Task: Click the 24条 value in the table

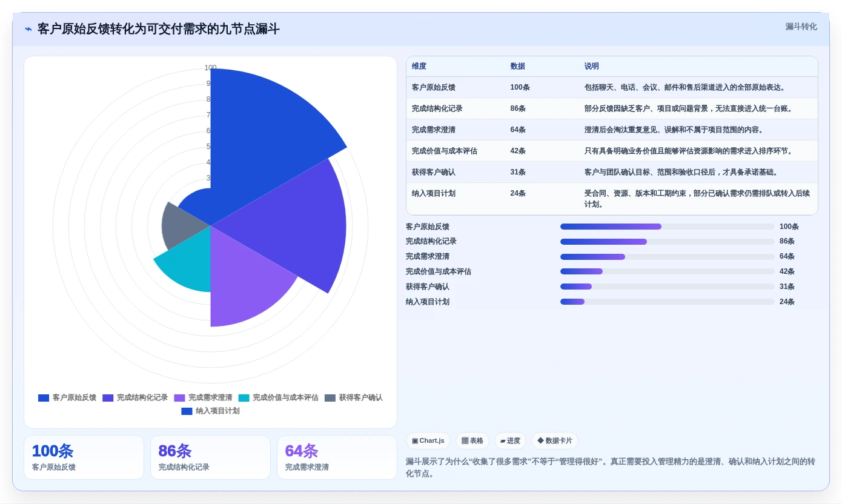Action: pyautogui.click(x=518, y=193)
